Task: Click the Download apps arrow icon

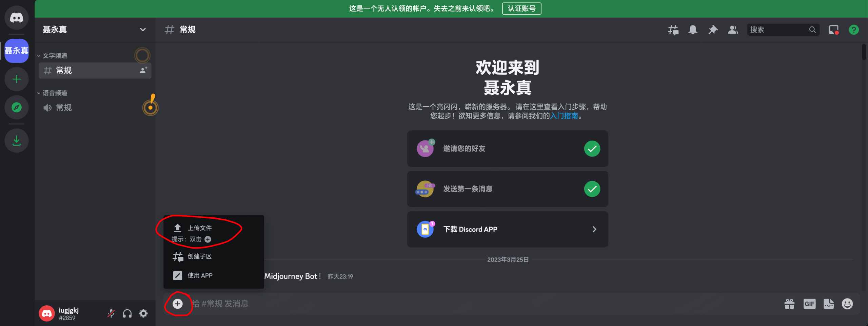Action: pyautogui.click(x=16, y=140)
